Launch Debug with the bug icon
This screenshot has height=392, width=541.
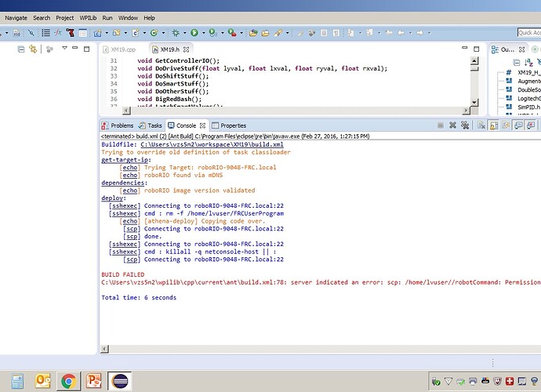176,33
